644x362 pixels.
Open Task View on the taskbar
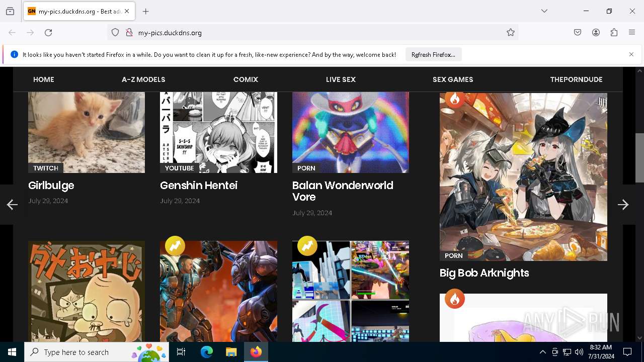pyautogui.click(x=181, y=352)
